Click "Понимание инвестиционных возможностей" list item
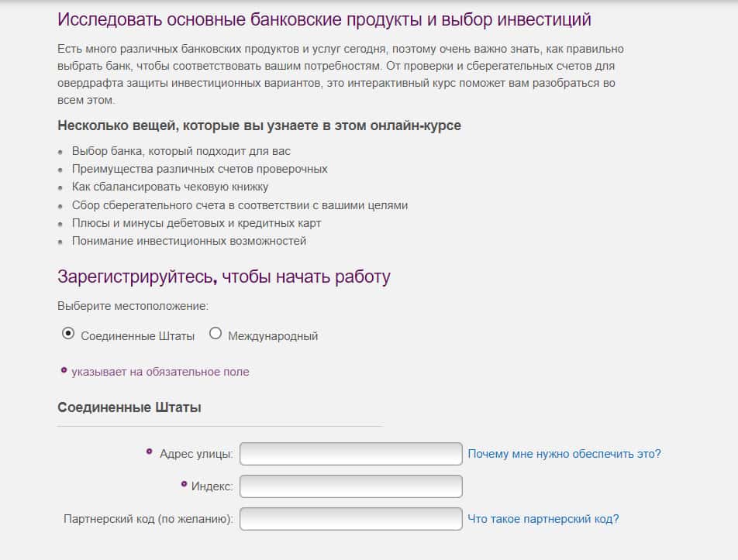This screenshot has width=738, height=560. tap(188, 241)
